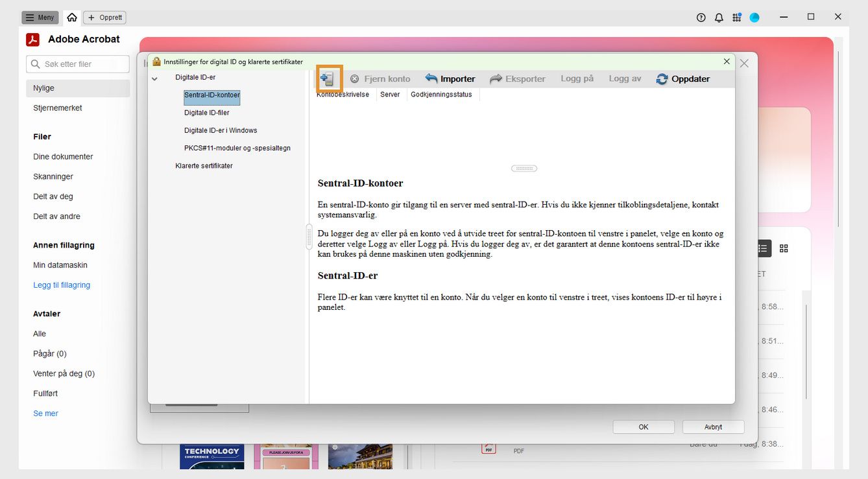Click the PDF file icon in the recent list
This screenshot has height=479, width=868.
tap(488, 447)
